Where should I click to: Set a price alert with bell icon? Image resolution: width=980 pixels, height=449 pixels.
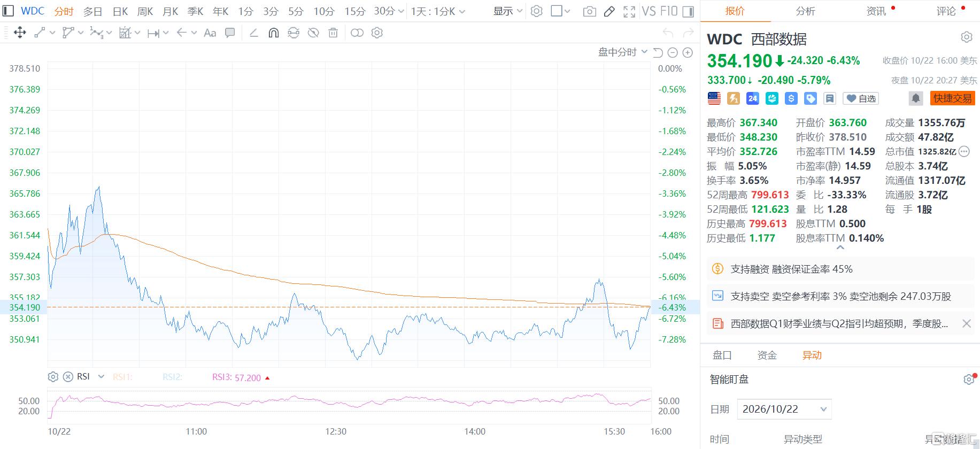click(x=916, y=98)
